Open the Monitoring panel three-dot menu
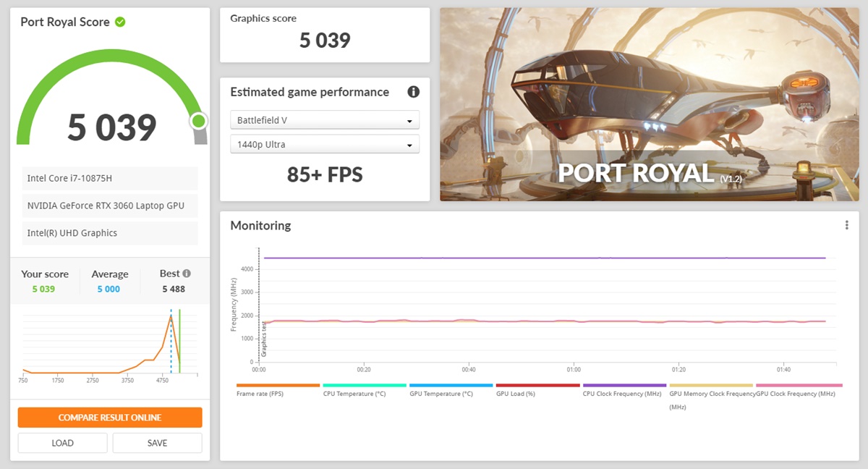Viewport: 868px width, 469px height. click(846, 225)
